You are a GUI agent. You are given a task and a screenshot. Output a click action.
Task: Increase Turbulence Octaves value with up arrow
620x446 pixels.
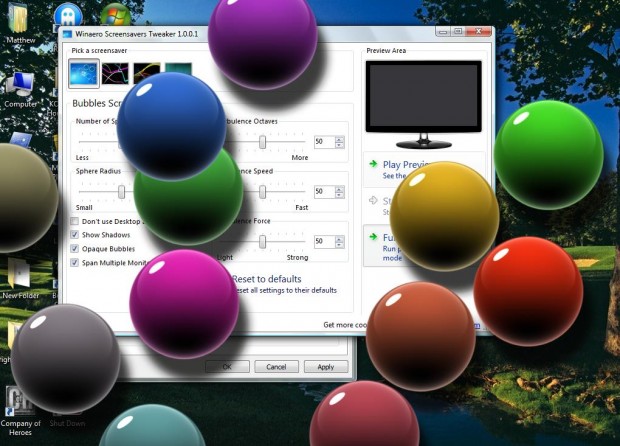click(x=341, y=139)
